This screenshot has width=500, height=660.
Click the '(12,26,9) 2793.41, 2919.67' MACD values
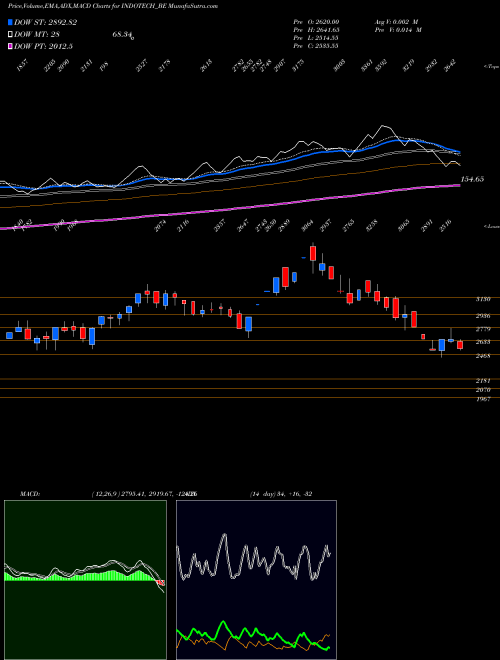pyautogui.click(x=134, y=494)
